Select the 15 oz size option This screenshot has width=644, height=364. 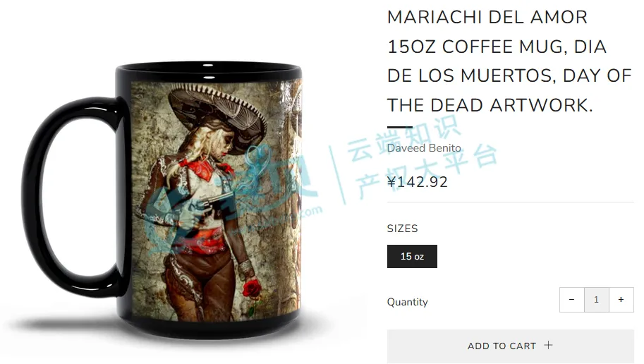coord(412,256)
